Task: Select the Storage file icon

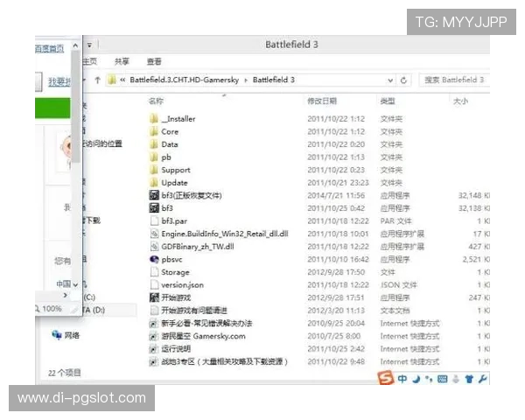Action: [x=154, y=272]
